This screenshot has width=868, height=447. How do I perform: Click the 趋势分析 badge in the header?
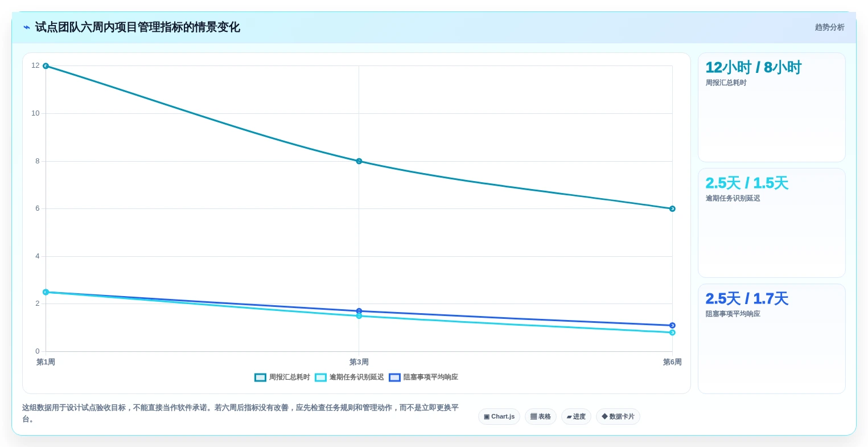[x=830, y=27]
